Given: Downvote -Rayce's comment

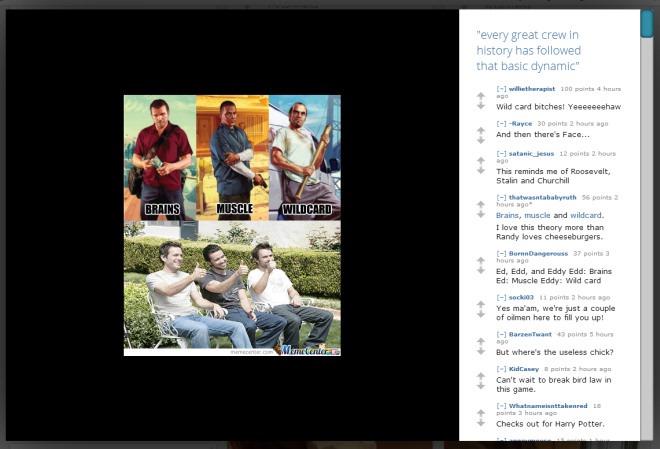Looking at the screenshot, I should 481,140.
